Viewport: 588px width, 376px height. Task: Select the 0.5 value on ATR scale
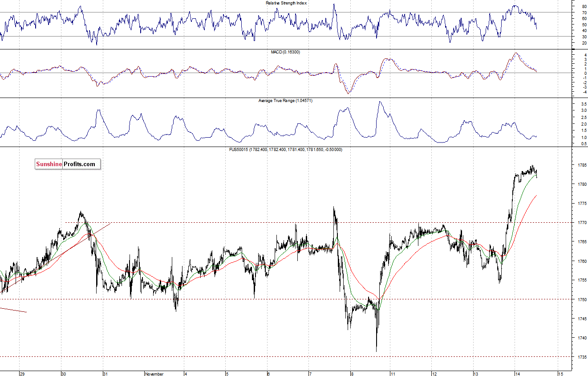(x=583, y=144)
